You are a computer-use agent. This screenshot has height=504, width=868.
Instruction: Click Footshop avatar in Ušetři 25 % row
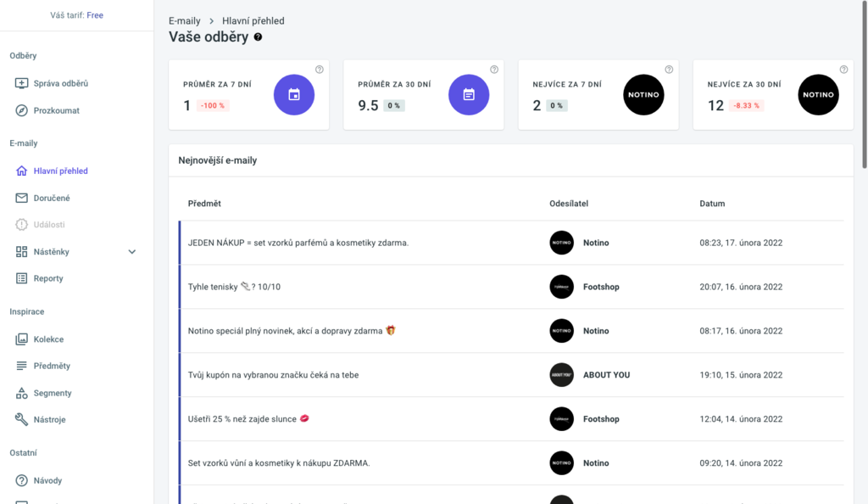[561, 419]
